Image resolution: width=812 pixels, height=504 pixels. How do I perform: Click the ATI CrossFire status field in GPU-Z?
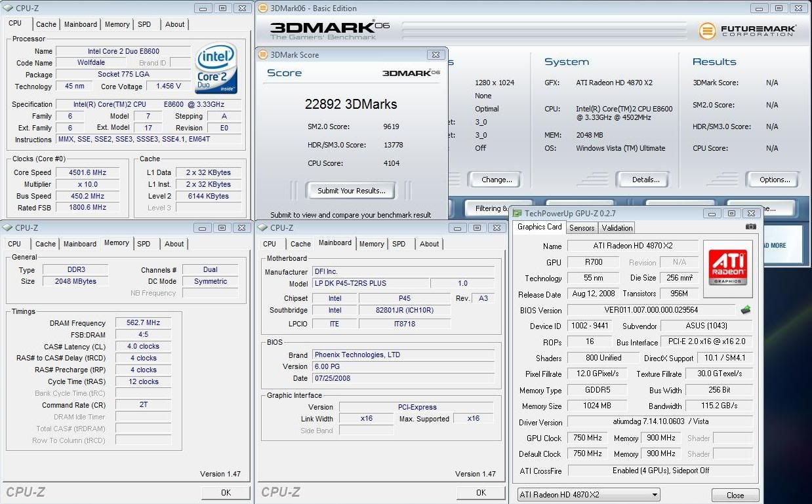pos(660,471)
